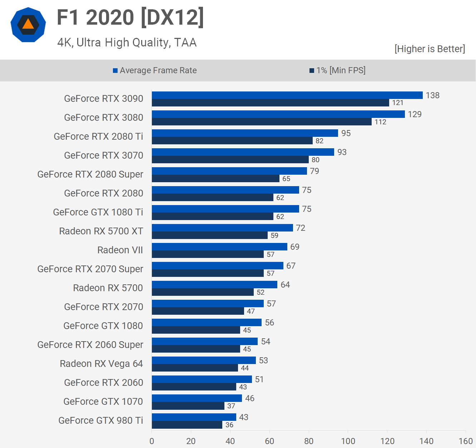Click the blue heptagon logo icon
Screen dimensions: 476x448
tap(28, 25)
